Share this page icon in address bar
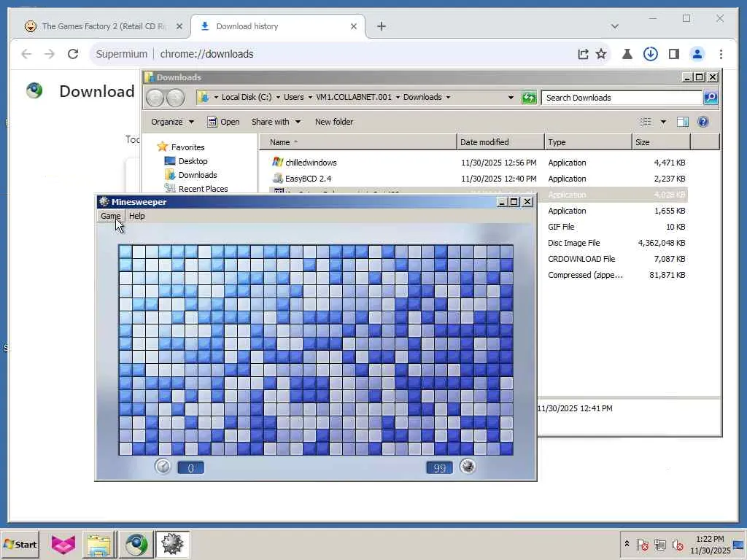 coord(583,54)
